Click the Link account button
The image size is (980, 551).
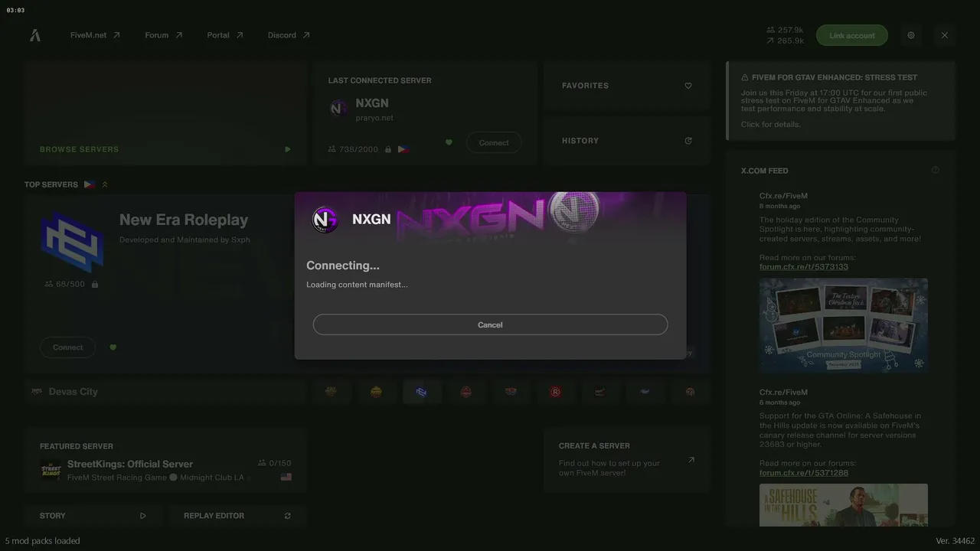852,35
